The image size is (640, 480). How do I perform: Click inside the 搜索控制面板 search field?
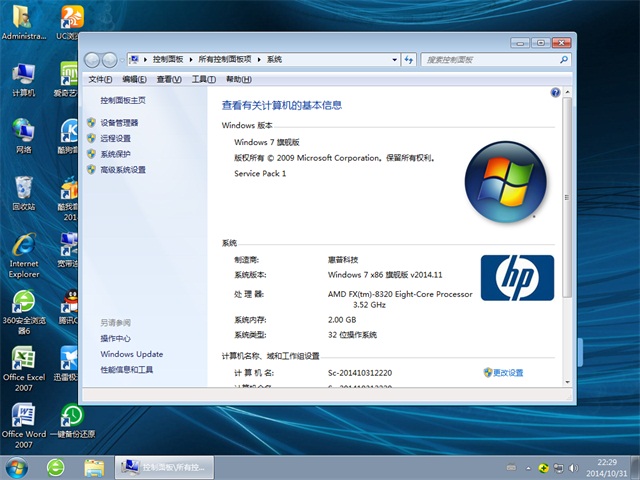(490, 60)
